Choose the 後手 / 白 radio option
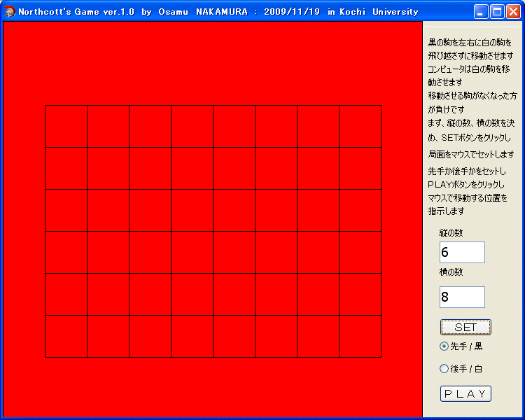The width and height of the screenshot is (525, 420). tap(461, 369)
